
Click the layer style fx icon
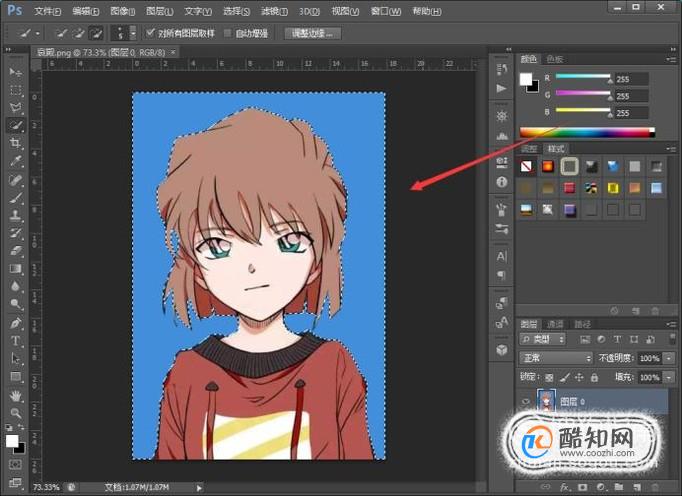pyautogui.click(x=565, y=487)
